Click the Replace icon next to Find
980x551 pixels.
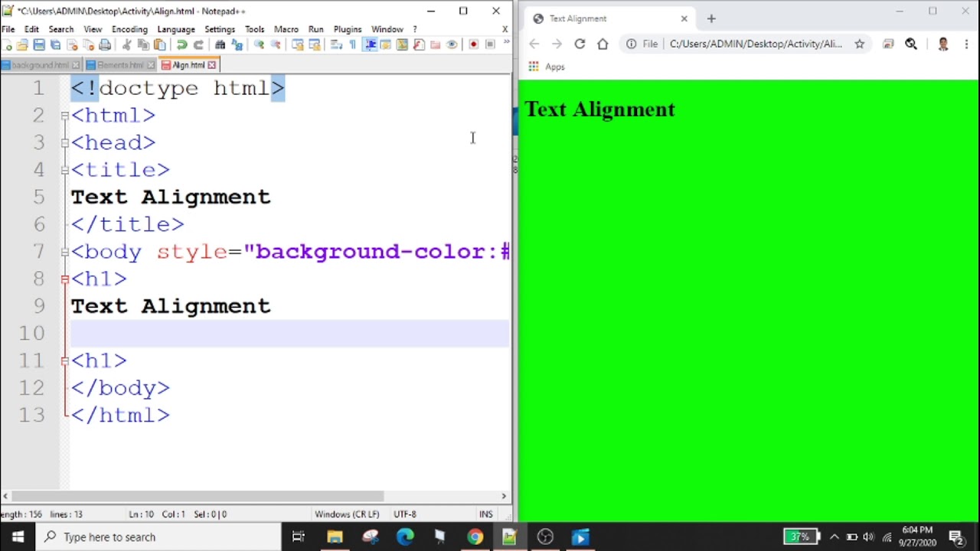(x=237, y=44)
